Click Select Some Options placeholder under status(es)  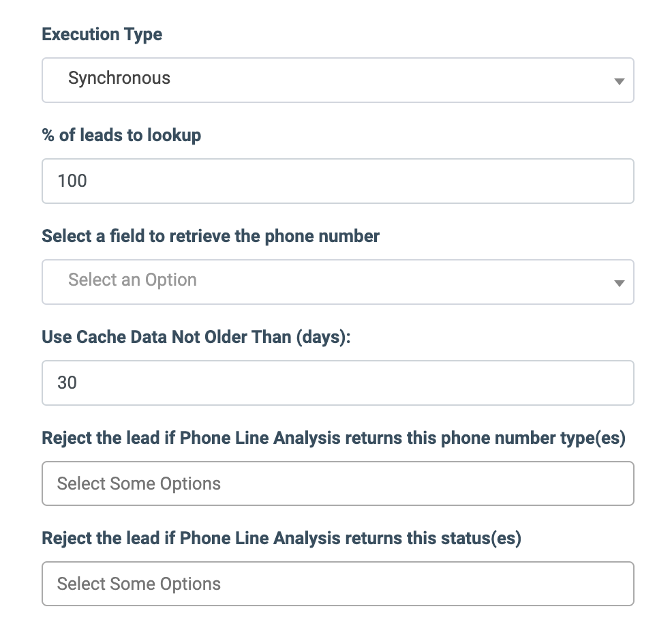[139, 584]
